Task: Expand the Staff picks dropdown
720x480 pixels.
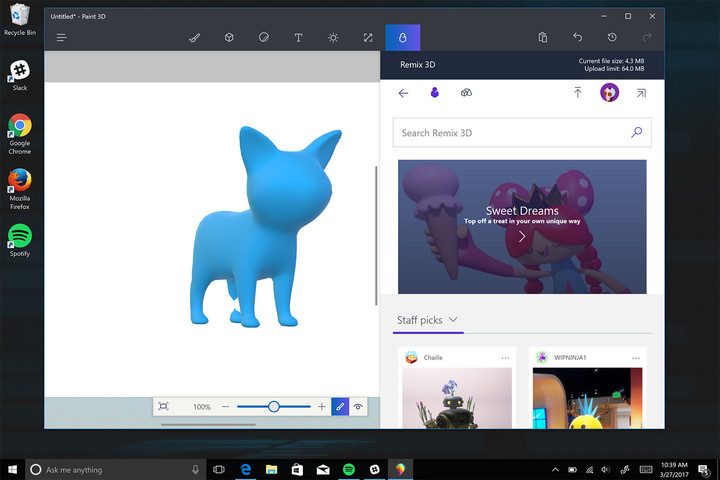Action: 454,320
